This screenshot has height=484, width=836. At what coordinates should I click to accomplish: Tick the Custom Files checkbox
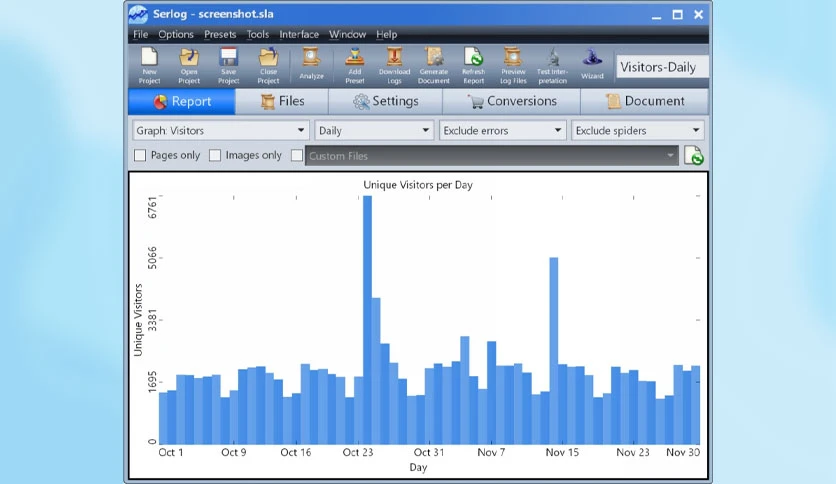click(x=297, y=155)
